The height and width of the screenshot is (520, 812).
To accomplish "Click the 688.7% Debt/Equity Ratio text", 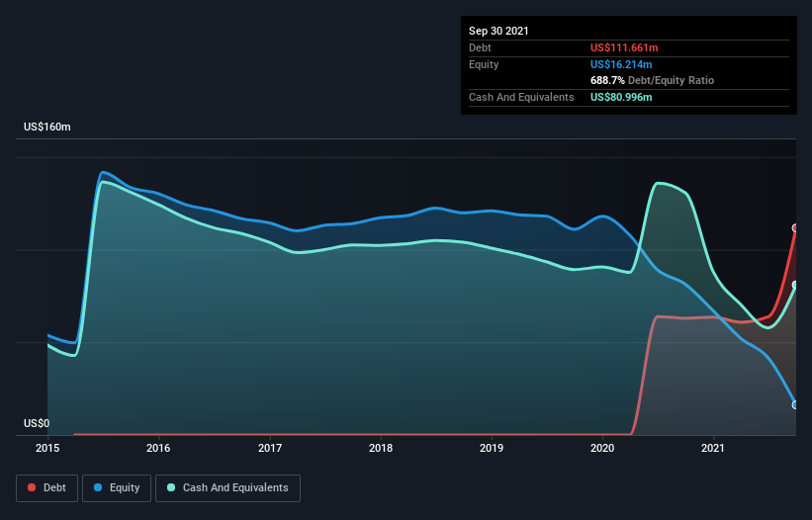I will pos(652,81).
